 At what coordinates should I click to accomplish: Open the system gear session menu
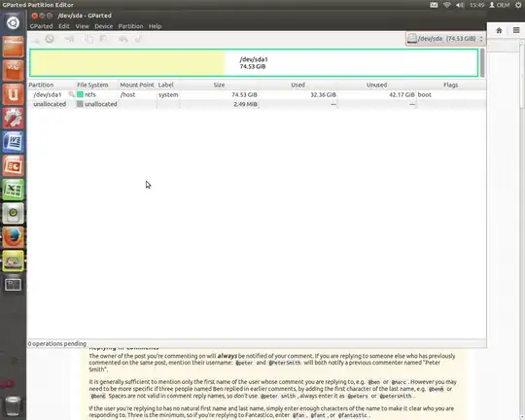coord(518,5)
